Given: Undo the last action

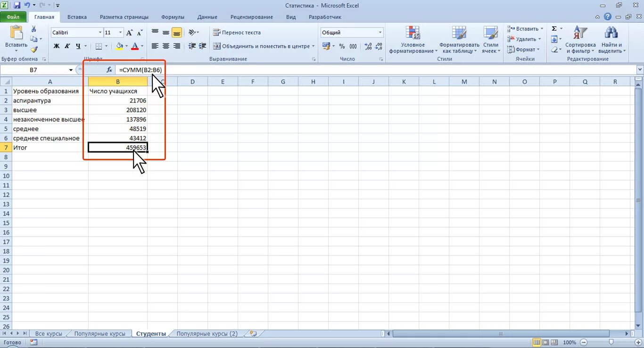Looking at the screenshot, I should (x=27, y=6).
